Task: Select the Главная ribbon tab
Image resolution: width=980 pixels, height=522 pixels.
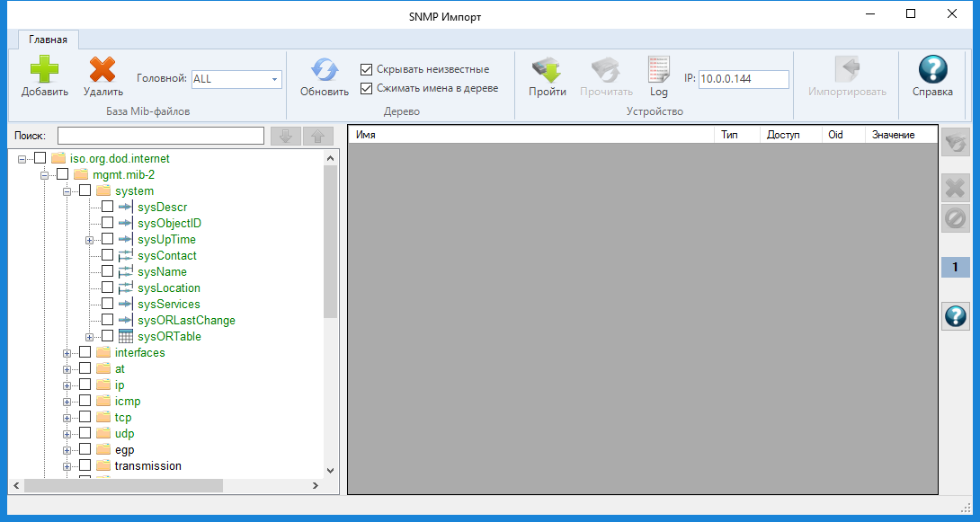Action: (x=49, y=40)
